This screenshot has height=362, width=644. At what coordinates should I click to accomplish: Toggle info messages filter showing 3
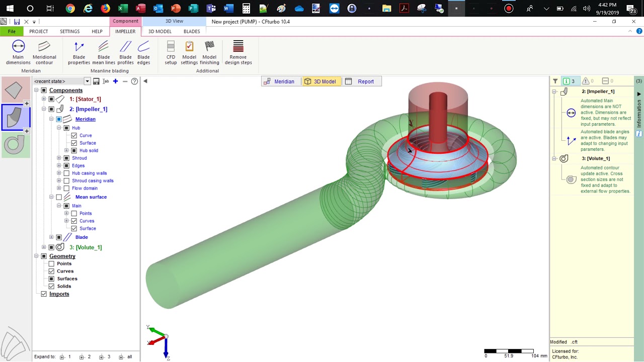(570, 81)
